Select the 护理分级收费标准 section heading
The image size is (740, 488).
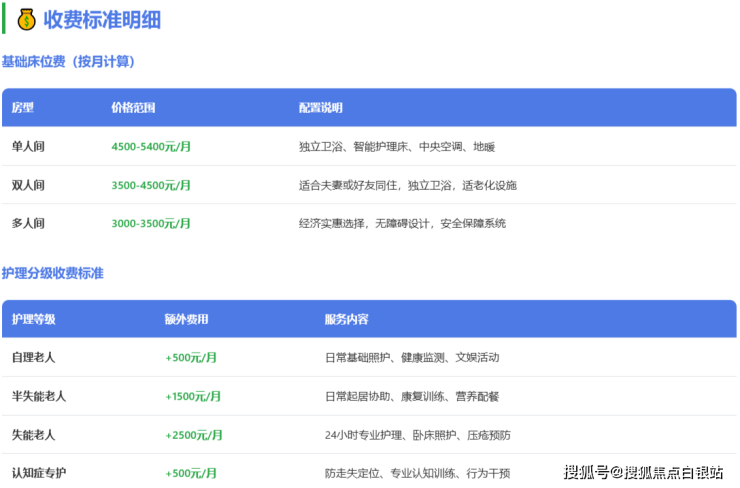coord(52,273)
